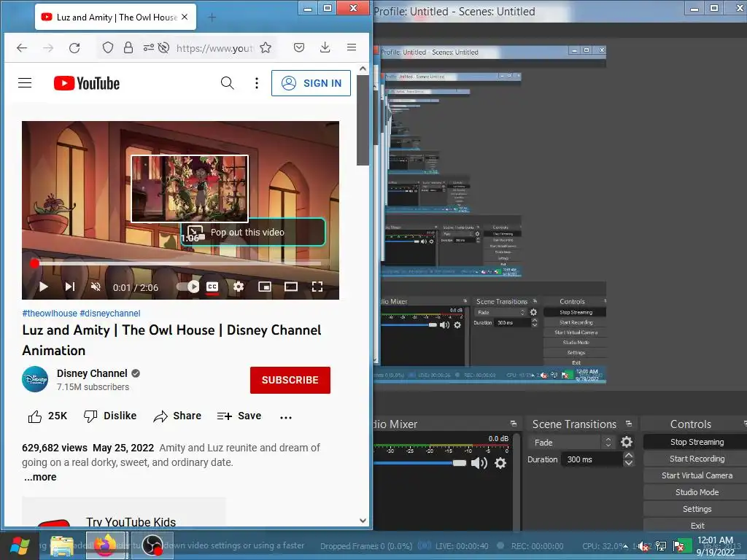747x560 pixels.
Task: Open YouTube search
Action: click(228, 83)
